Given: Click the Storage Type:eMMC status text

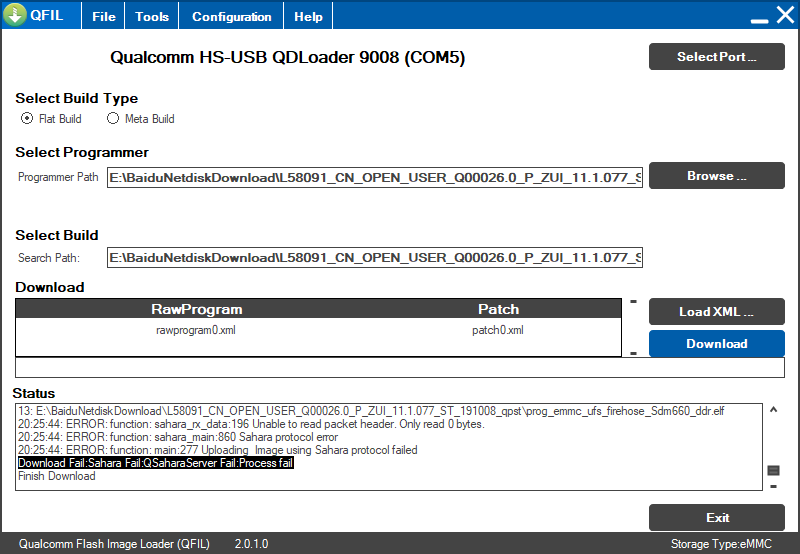Looking at the screenshot, I should 721,544.
